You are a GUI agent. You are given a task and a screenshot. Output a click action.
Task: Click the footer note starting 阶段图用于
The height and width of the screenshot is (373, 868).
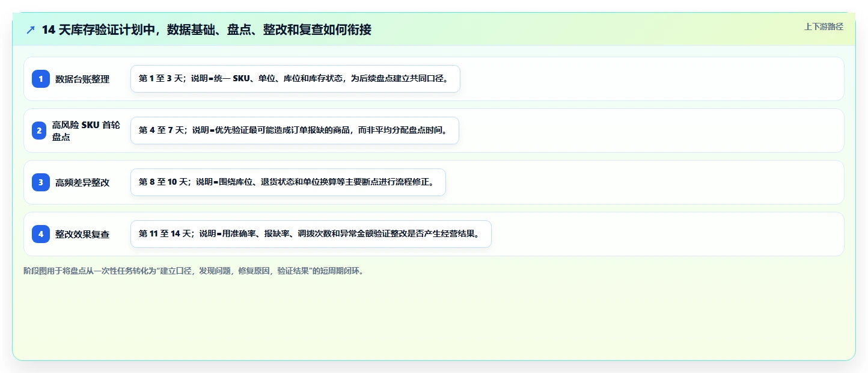[194, 271]
